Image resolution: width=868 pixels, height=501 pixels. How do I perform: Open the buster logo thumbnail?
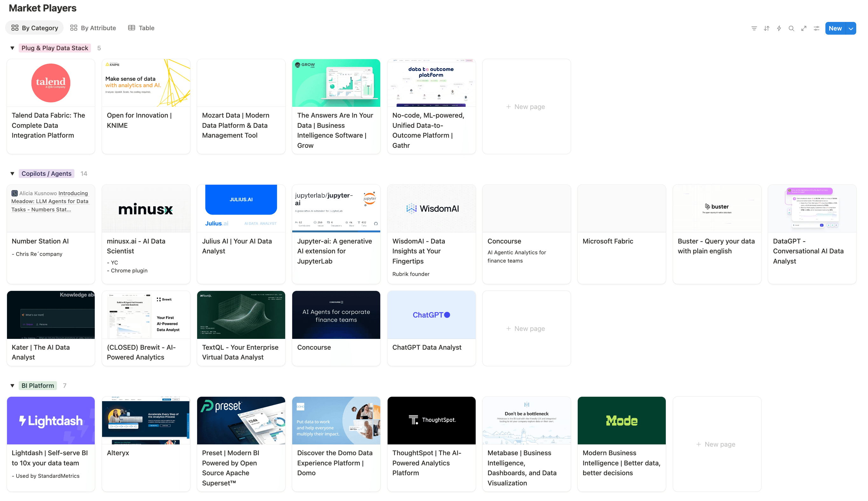[717, 209]
